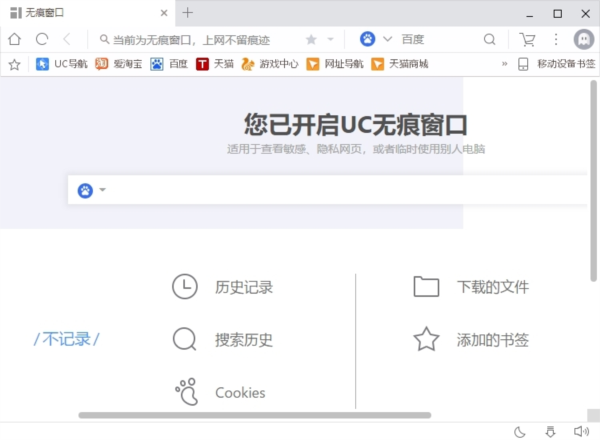Open the 天猫 bookmark
Image resolution: width=600 pixels, height=440 pixels.
coord(215,64)
